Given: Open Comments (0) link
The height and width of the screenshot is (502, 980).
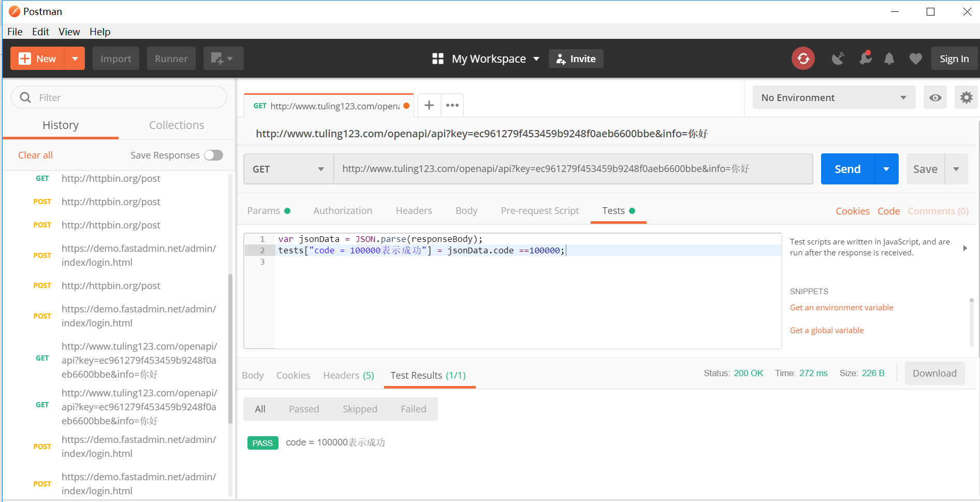Looking at the screenshot, I should pos(938,211).
